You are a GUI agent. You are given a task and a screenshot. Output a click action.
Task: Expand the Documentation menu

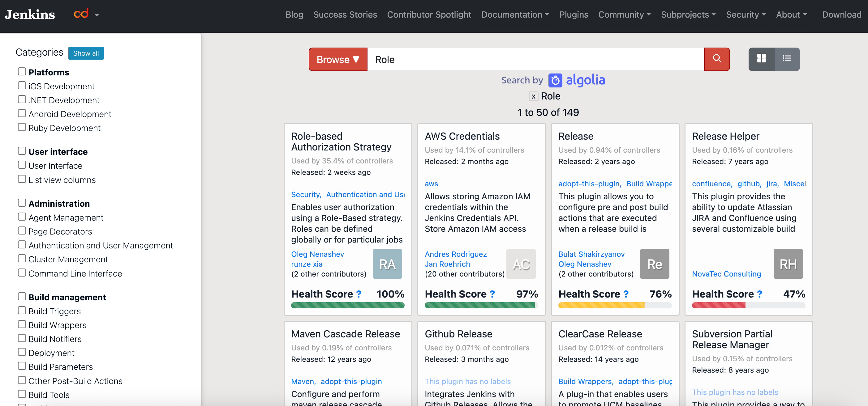point(515,15)
